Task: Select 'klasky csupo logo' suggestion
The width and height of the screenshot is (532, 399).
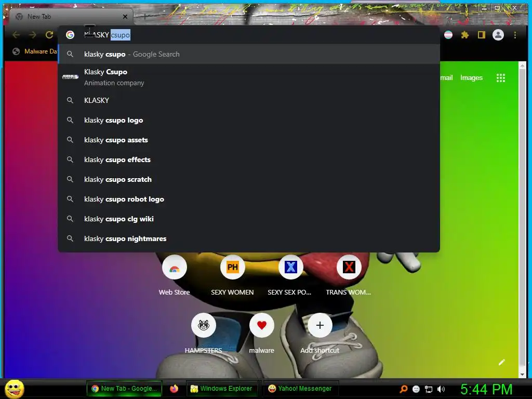Action: pyautogui.click(x=249, y=120)
